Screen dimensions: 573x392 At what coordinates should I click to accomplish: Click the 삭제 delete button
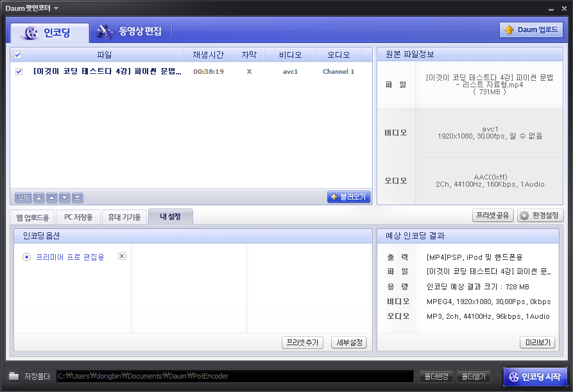pyautogui.click(x=23, y=198)
